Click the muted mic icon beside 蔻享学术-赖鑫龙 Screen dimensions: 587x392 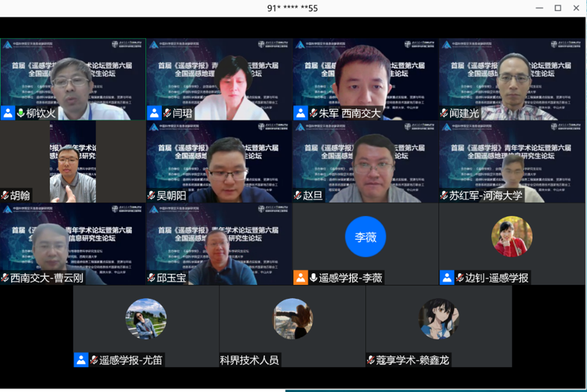(371, 360)
